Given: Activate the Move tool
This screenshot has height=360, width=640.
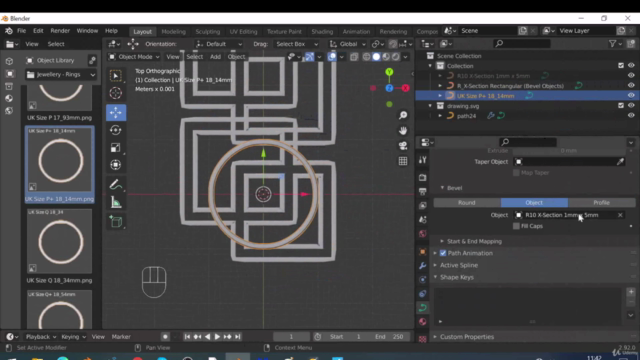Looking at the screenshot, I should click(116, 112).
